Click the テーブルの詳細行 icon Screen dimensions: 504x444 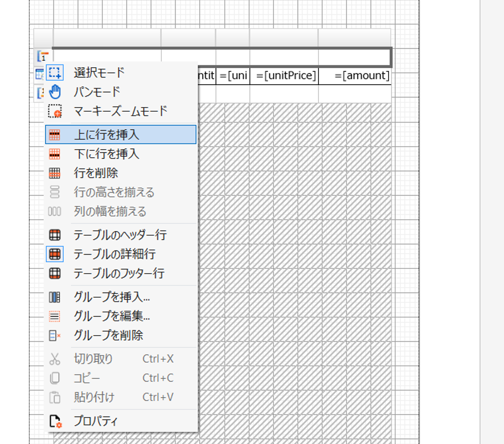click(x=54, y=254)
